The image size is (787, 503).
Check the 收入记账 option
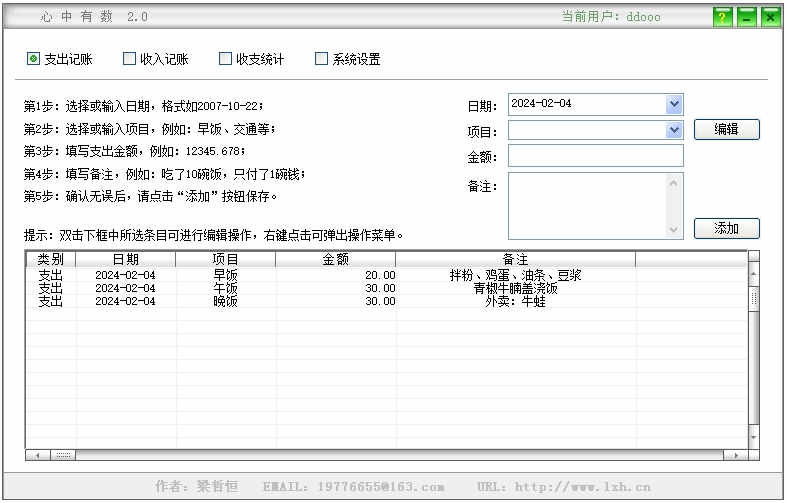156,59
